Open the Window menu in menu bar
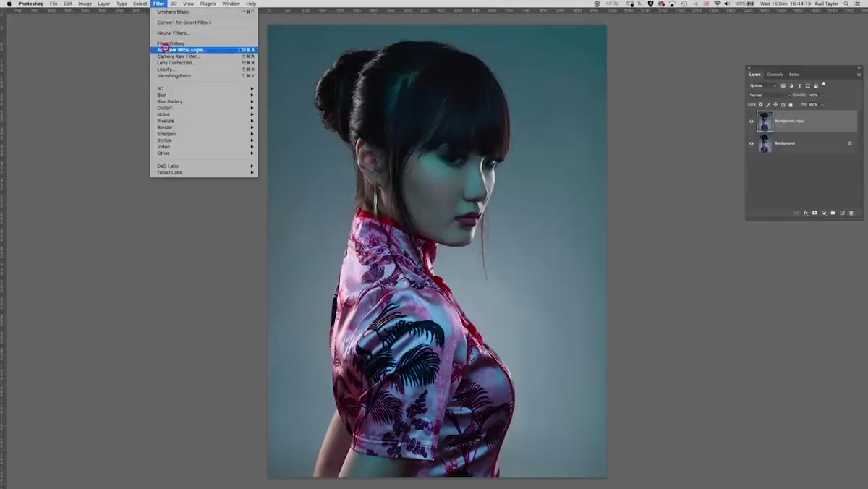The image size is (868, 489). pos(231,4)
